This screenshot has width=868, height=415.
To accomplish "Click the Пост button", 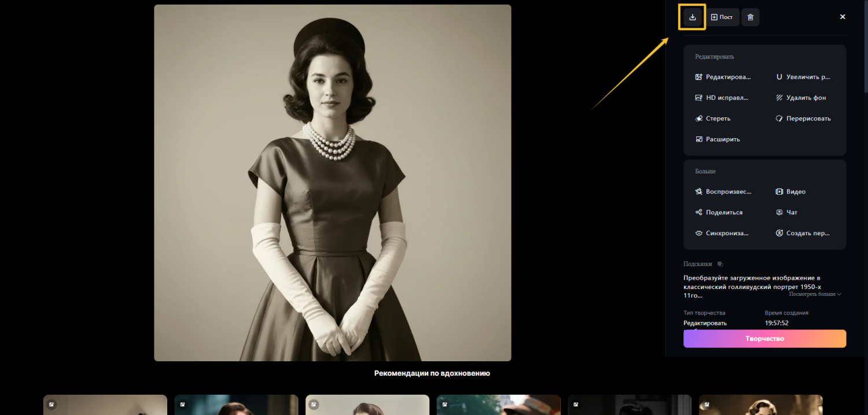I will pos(722,17).
